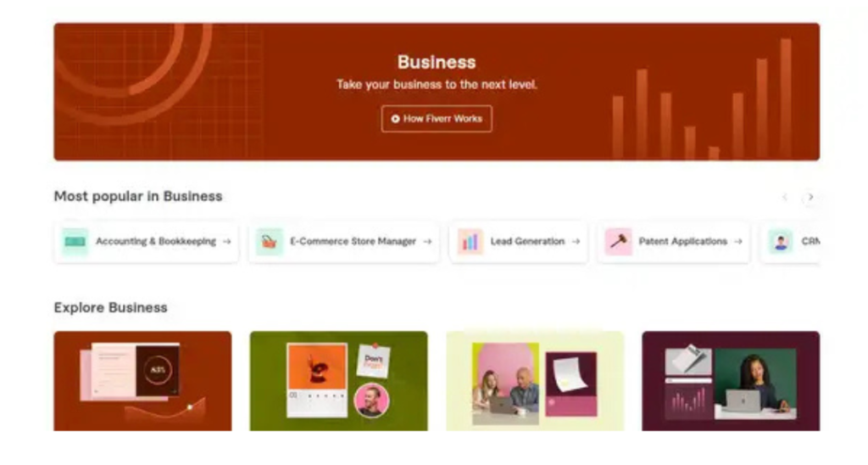Click the play icon in How Fiverr Works
The image size is (868, 465).
[x=395, y=119]
